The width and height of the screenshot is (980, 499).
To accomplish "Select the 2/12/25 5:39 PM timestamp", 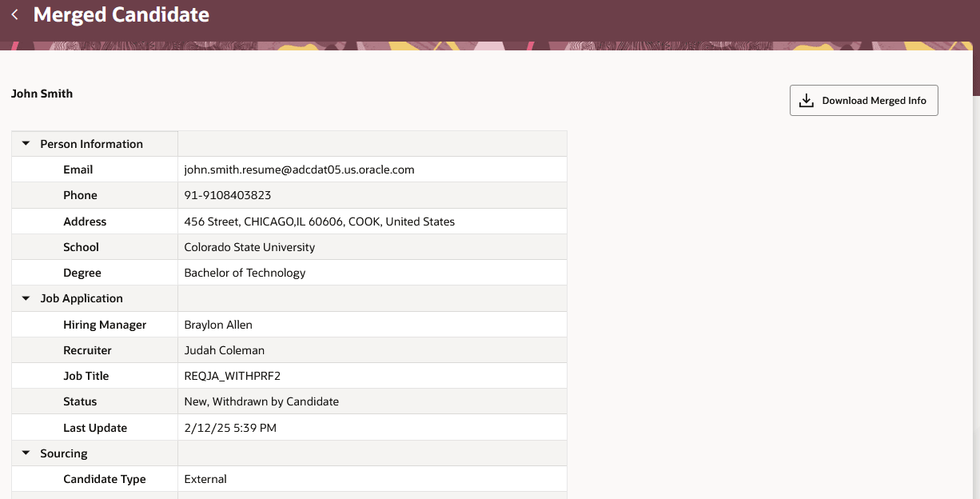I will point(230,428).
